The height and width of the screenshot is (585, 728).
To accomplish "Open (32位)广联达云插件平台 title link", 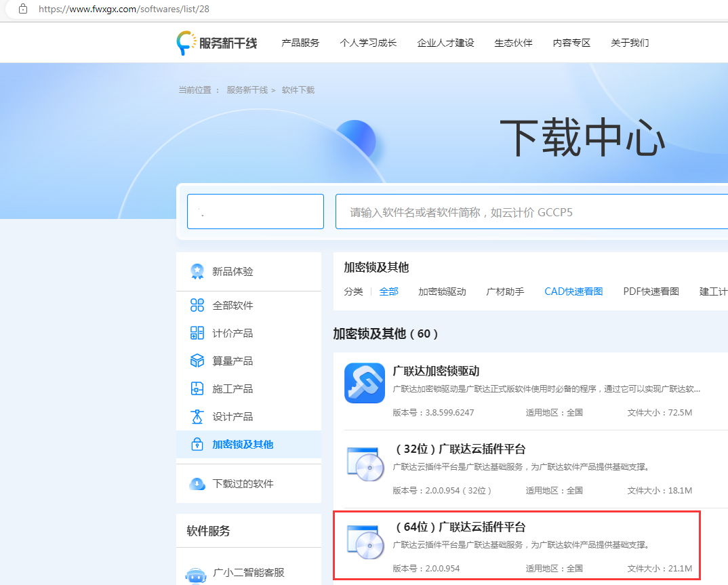I will coord(459,449).
